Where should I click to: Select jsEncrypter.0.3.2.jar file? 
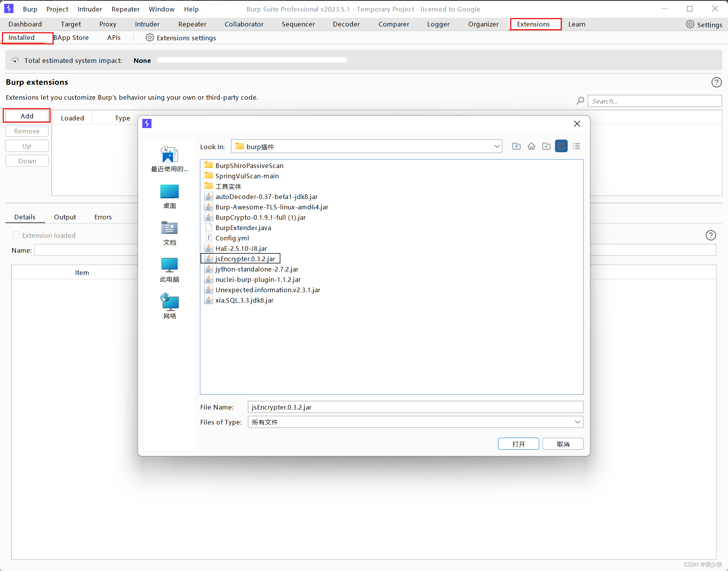(x=240, y=258)
